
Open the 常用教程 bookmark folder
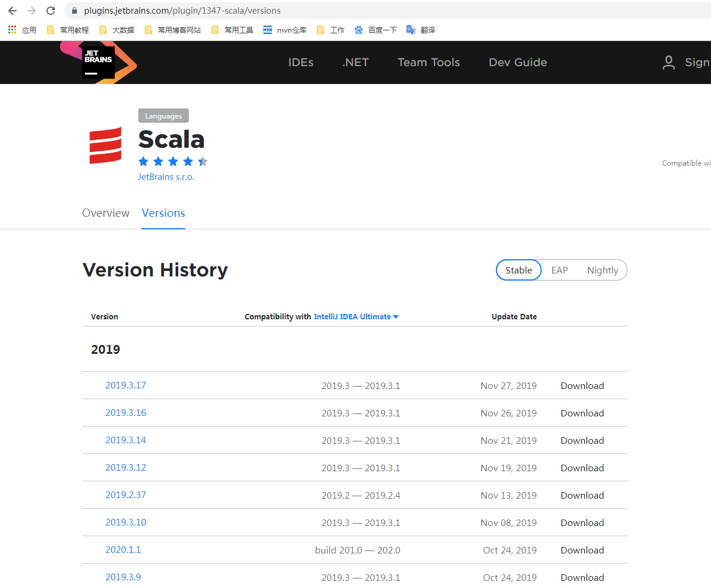pos(68,30)
